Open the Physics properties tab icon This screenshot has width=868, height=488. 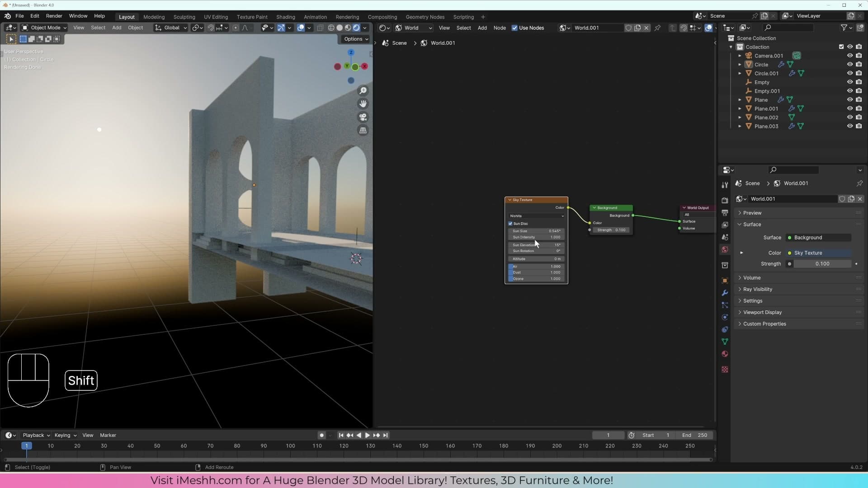point(725,317)
